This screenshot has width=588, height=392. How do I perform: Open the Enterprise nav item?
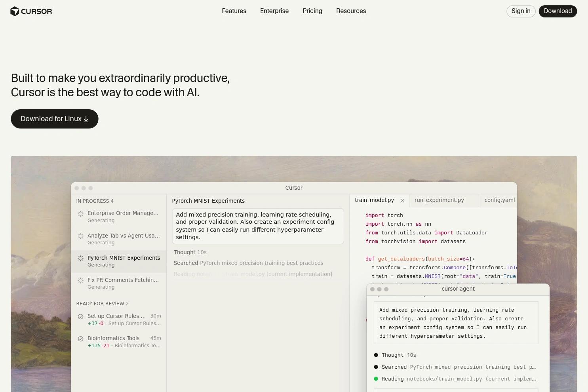(274, 11)
